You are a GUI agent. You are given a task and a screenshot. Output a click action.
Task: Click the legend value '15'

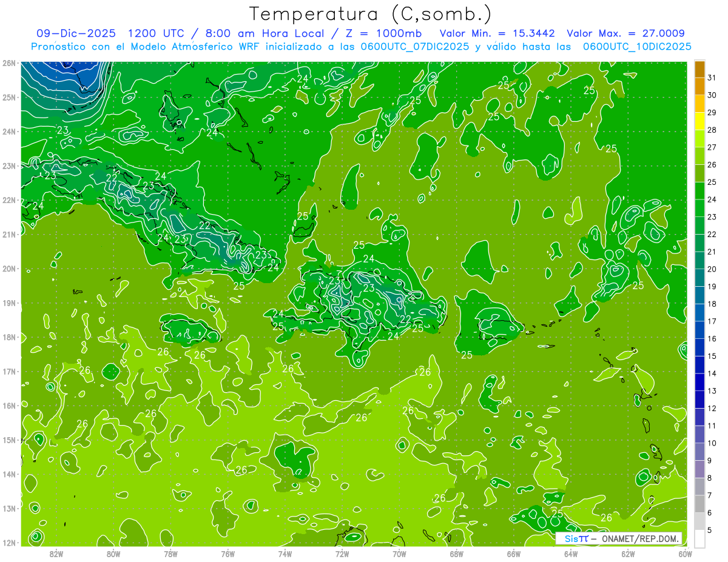click(712, 356)
